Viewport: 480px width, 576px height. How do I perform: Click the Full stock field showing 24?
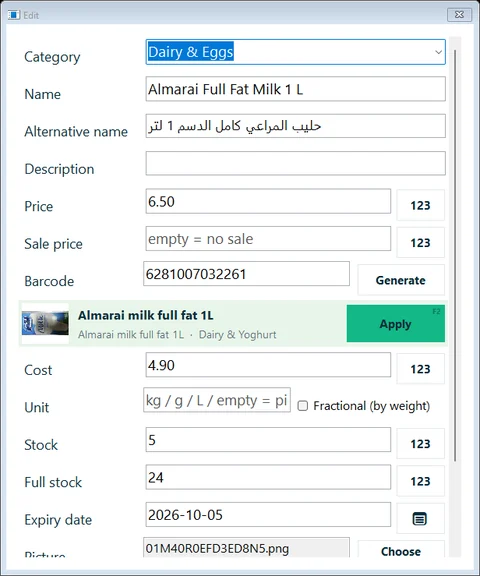click(268, 477)
